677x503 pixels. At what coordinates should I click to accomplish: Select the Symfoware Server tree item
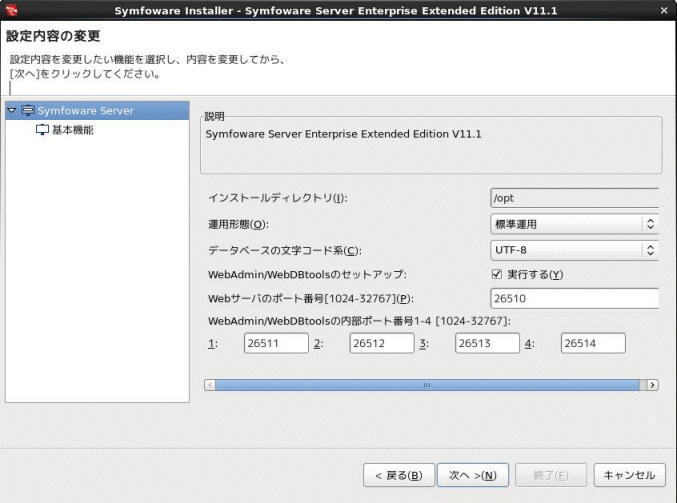(97, 111)
